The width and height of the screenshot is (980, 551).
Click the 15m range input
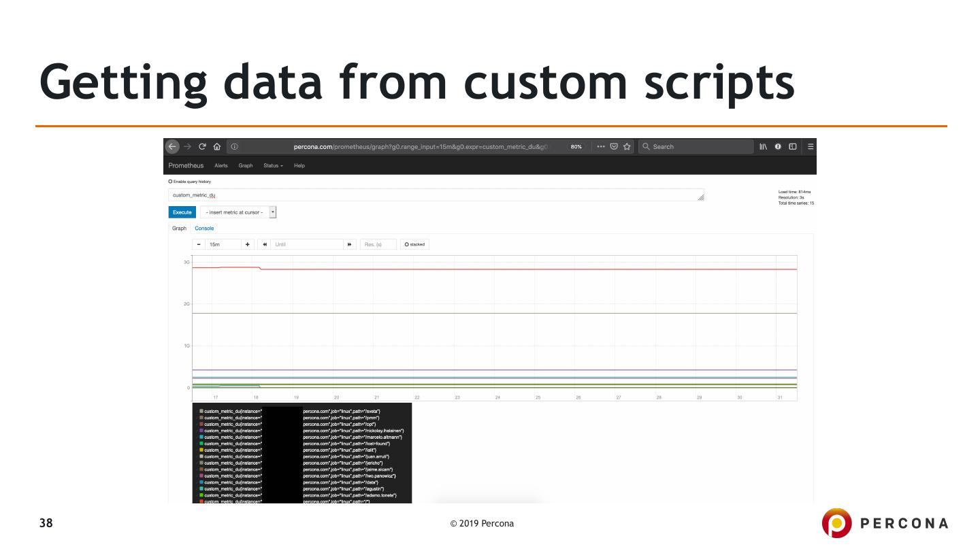[223, 244]
